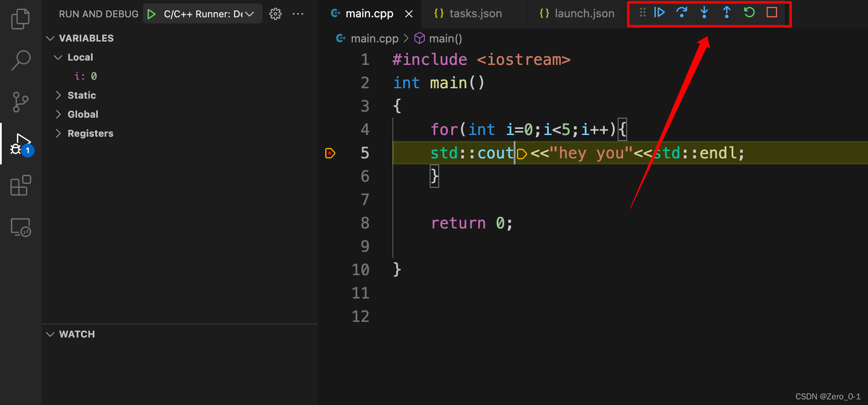The width and height of the screenshot is (868, 405).
Task: Open the Source Control view
Action: 20,102
